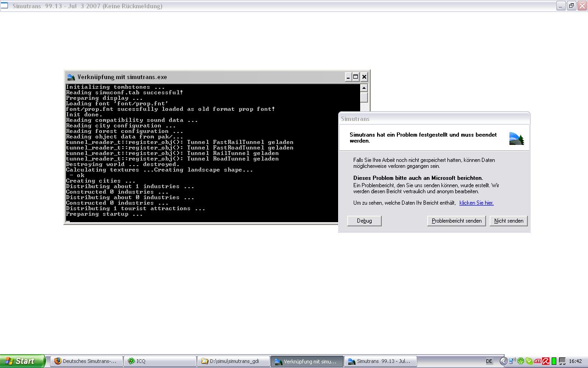Click the green battery meter tray icon
The height and width of the screenshot is (368, 588).
(x=554, y=361)
